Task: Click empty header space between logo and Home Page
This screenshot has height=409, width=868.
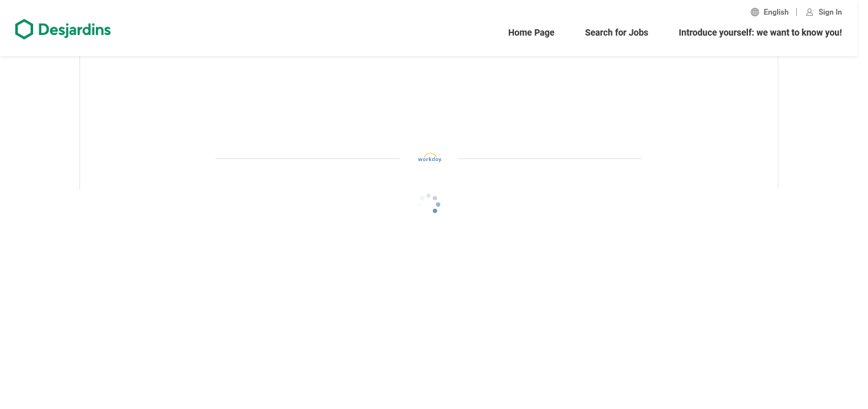Action: coord(305,30)
